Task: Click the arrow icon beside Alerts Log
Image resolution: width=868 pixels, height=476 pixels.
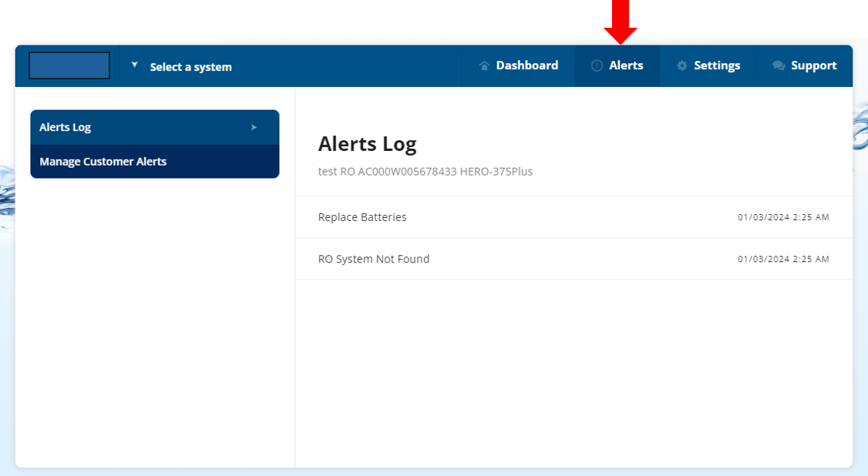Action: pos(254,127)
